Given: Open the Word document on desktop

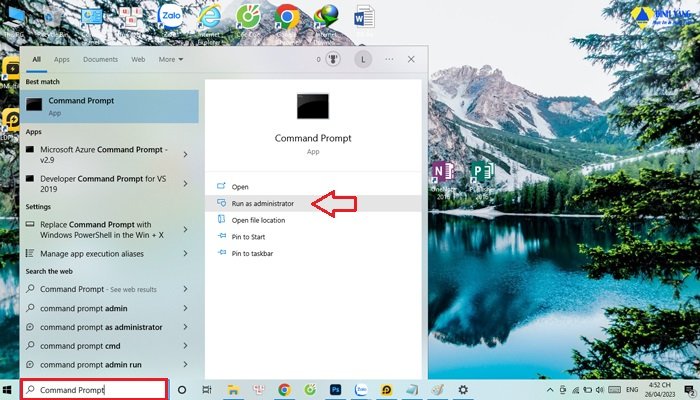Looking at the screenshot, I should tap(363, 20).
